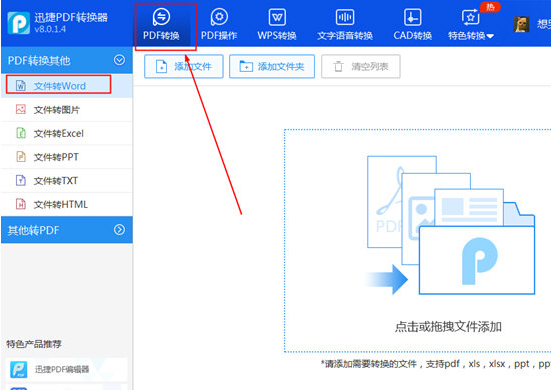Open the PDF转换 tab
Image resolution: width=551 pixels, height=390 pixels.
click(x=161, y=25)
